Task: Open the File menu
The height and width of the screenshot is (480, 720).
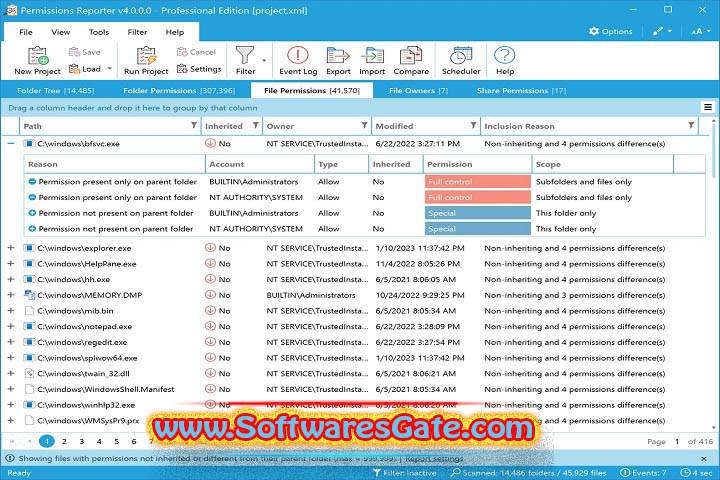Action: 26,32
